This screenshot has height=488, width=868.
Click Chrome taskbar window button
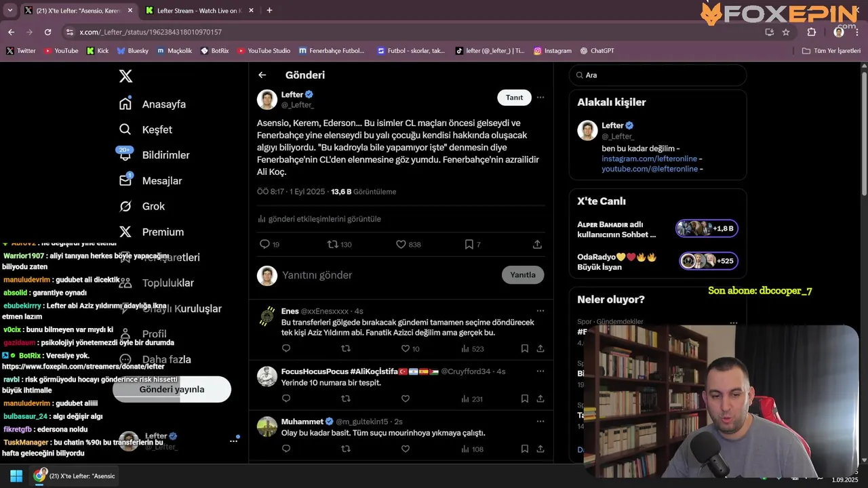click(76, 476)
